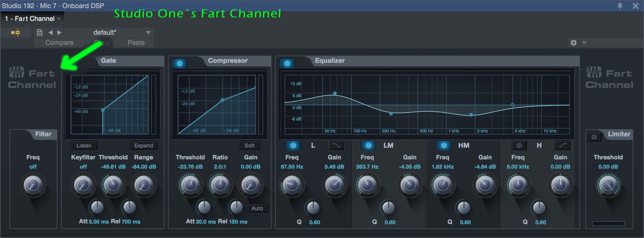
Task: Click the Gate Threshold knob
Action: click(113, 185)
